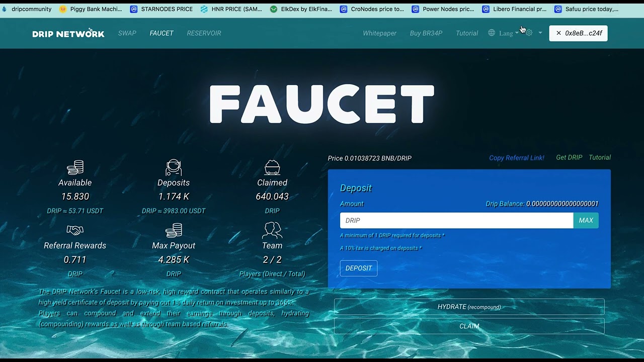Click the Drip Balance value

[x=562, y=204]
